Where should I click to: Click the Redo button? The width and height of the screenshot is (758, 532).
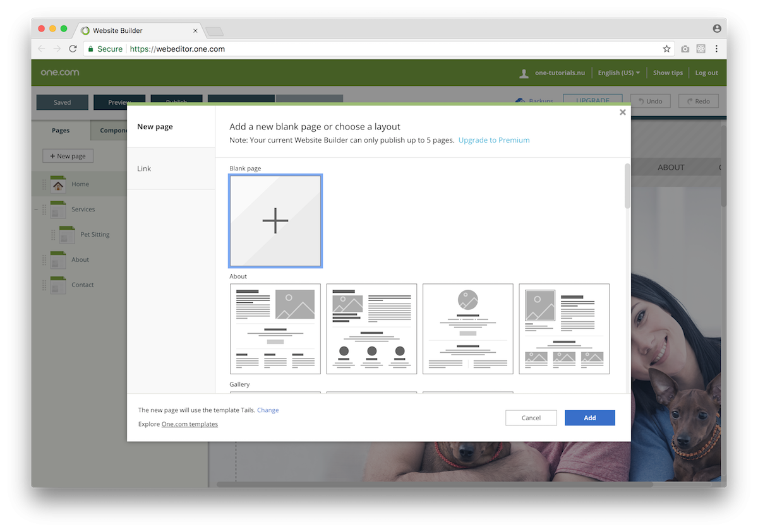pos(698,101)
